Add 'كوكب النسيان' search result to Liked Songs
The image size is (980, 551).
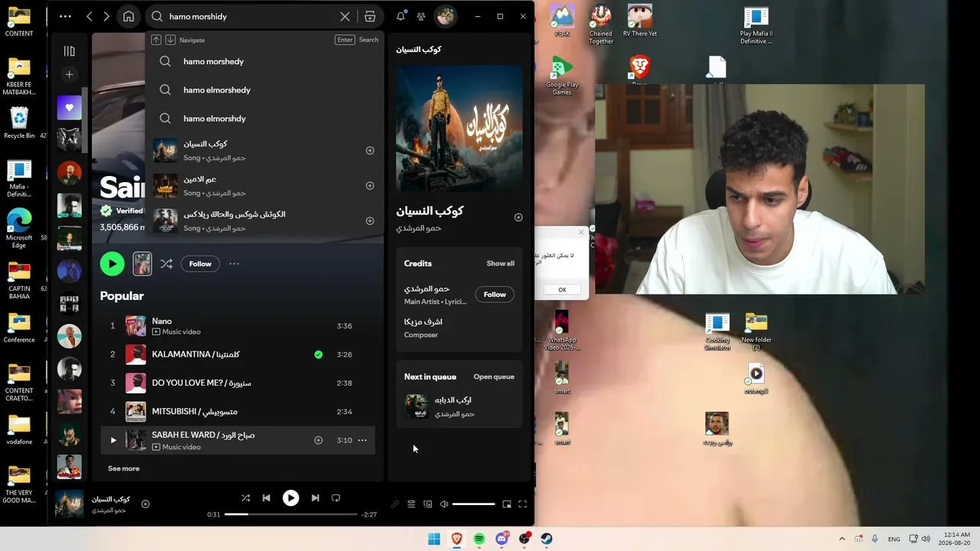click(370, 151)
